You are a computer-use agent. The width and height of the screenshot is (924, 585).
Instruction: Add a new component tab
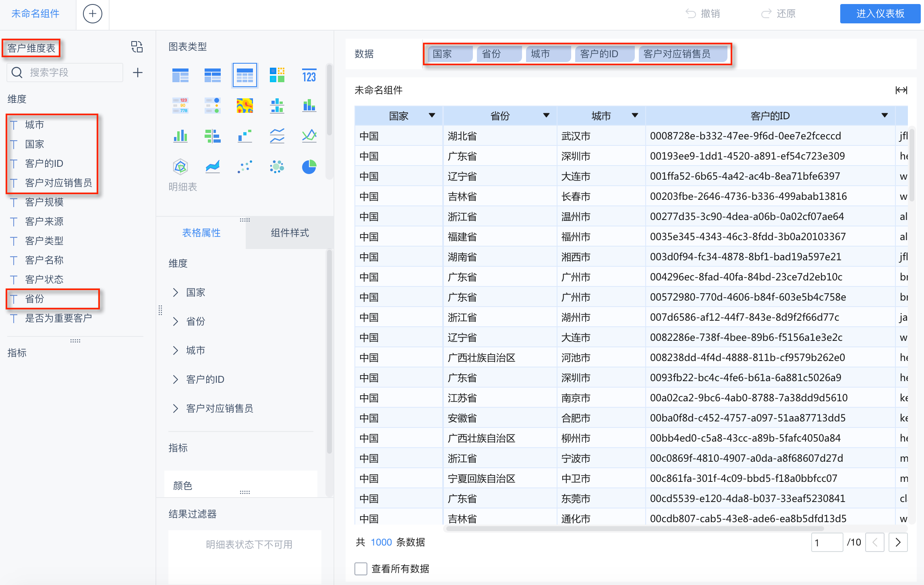92,14
